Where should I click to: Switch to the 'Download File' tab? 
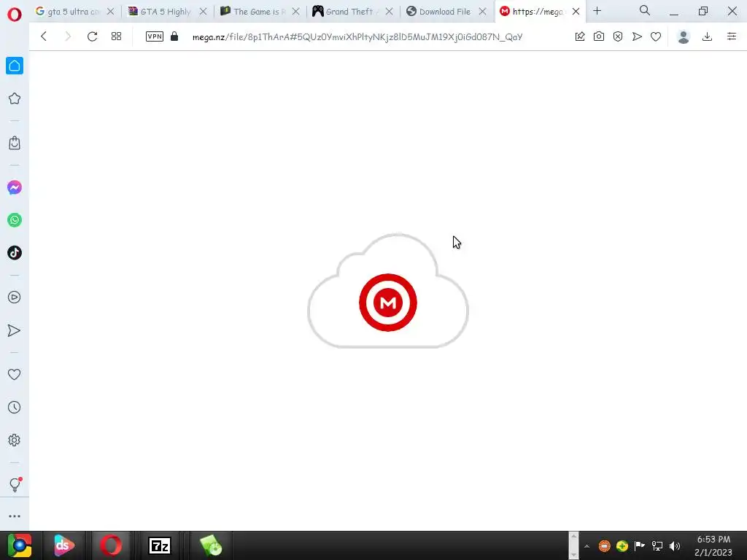tap(438, 12)
